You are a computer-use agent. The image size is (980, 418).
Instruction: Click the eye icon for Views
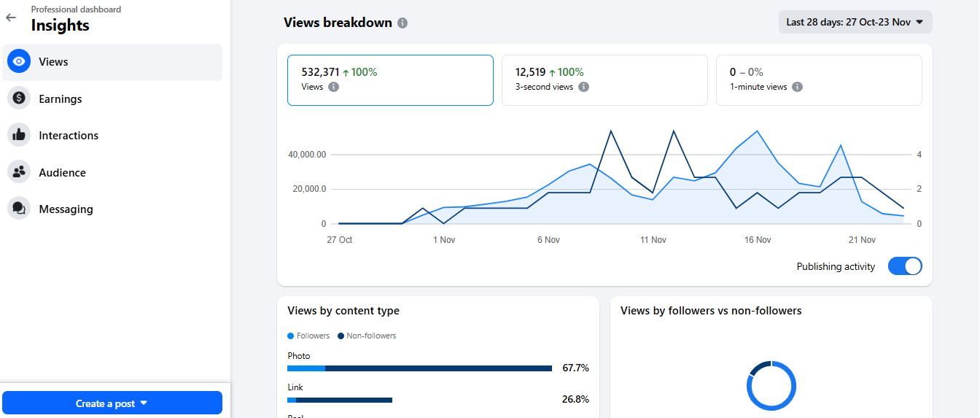coord(19,62)
